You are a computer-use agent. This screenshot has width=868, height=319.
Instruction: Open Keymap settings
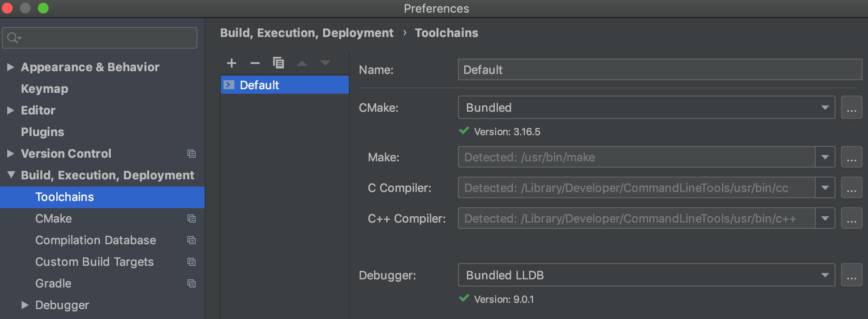click(x=45, y=89)
